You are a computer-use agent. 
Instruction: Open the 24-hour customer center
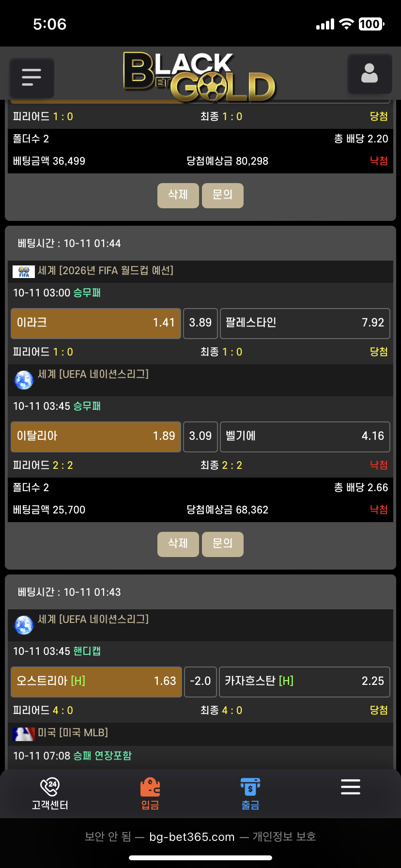(50, 794)
